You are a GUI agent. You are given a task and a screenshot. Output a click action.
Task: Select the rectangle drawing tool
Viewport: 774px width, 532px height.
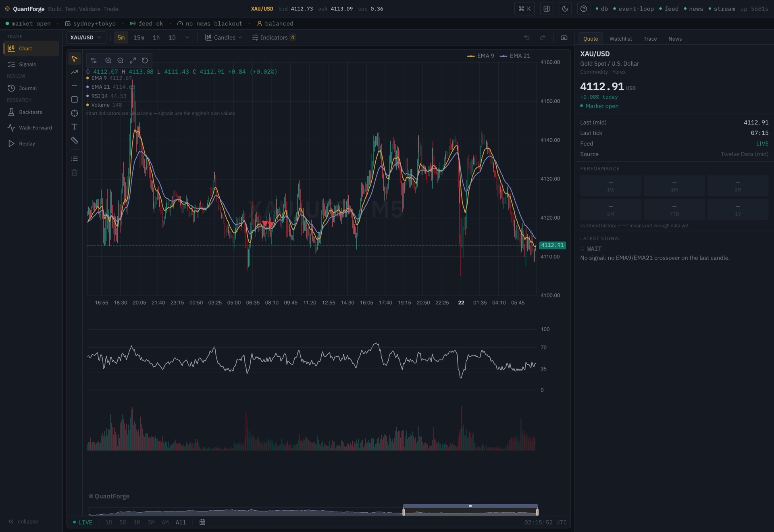pos(75,100)
